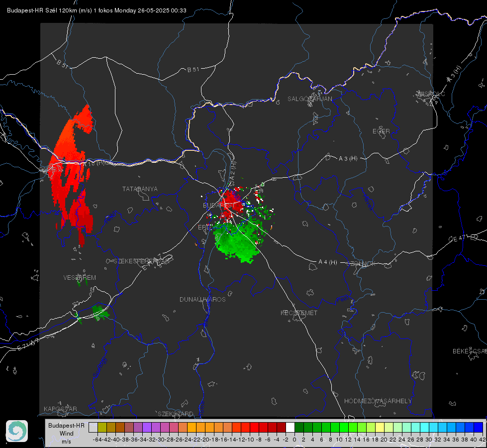Click the small green echo near Lake Balaton
The width and height of the screenshot is (487, 448).
point(100,312)
